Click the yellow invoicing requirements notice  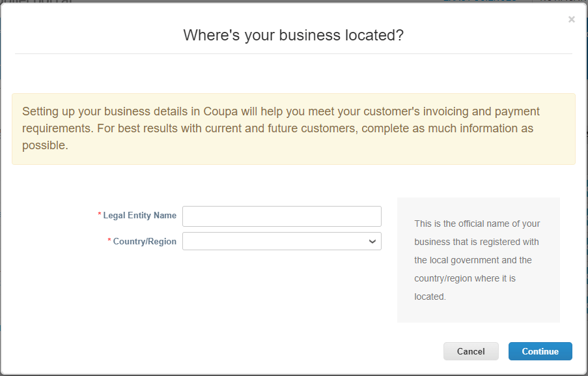tap(294, 128)
